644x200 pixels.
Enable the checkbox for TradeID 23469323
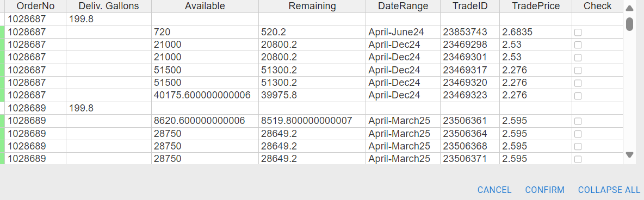[578, 96]
